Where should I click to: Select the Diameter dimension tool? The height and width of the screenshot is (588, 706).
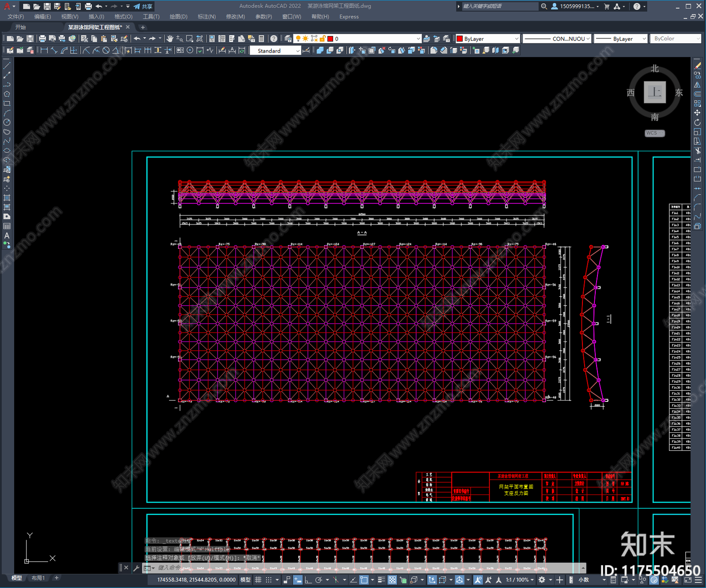point(106,50)
